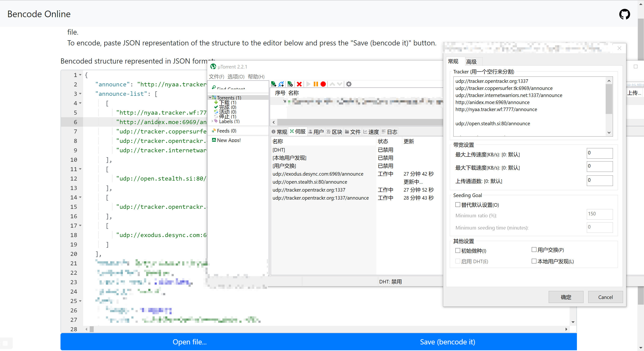Open 选项(O) menu in µTorrent
644x351 pixels.
coord(236,77)
